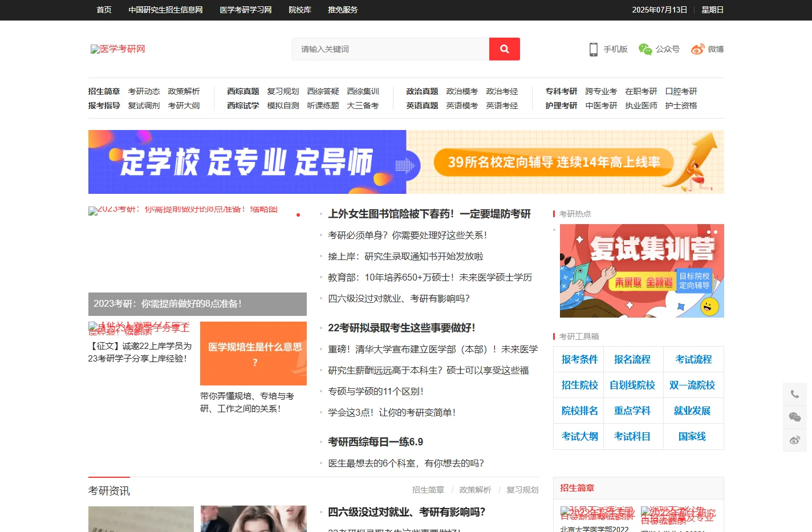Switch 考研资讯 to 政策解析 tab
The width and height of the screenshot is (812, 532).
pos(475,490)
